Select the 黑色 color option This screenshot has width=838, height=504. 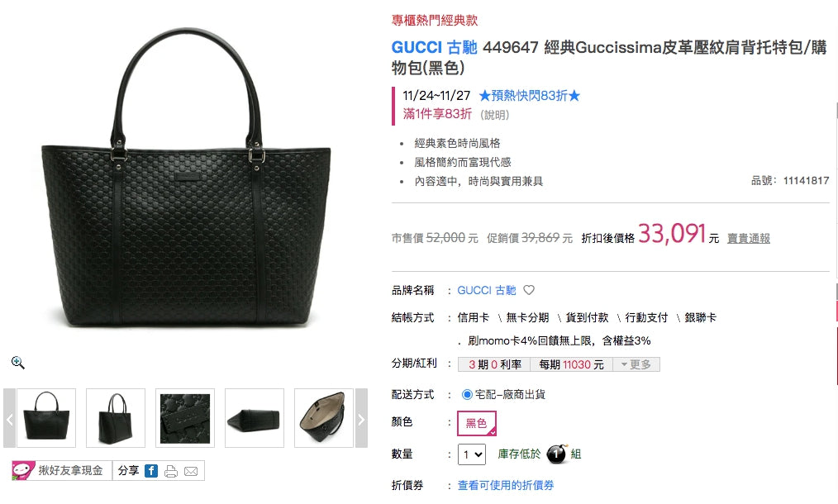pos(477,423)
